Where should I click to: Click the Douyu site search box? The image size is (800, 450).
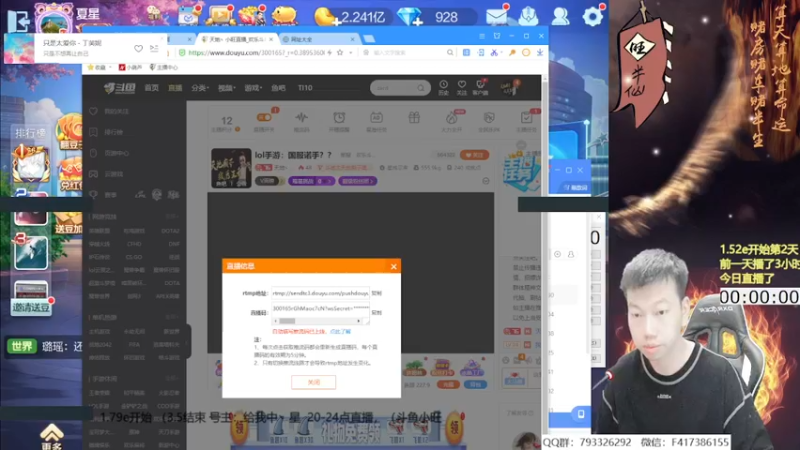399,88
